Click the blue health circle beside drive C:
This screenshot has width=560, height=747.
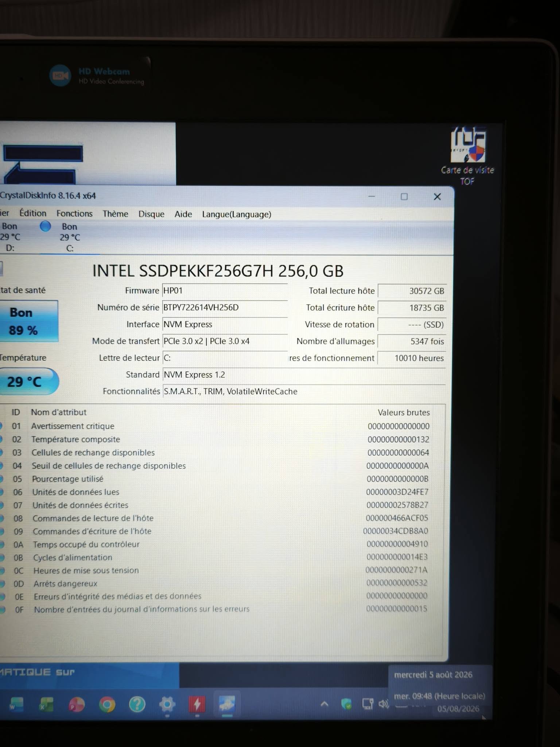[45, 226]
